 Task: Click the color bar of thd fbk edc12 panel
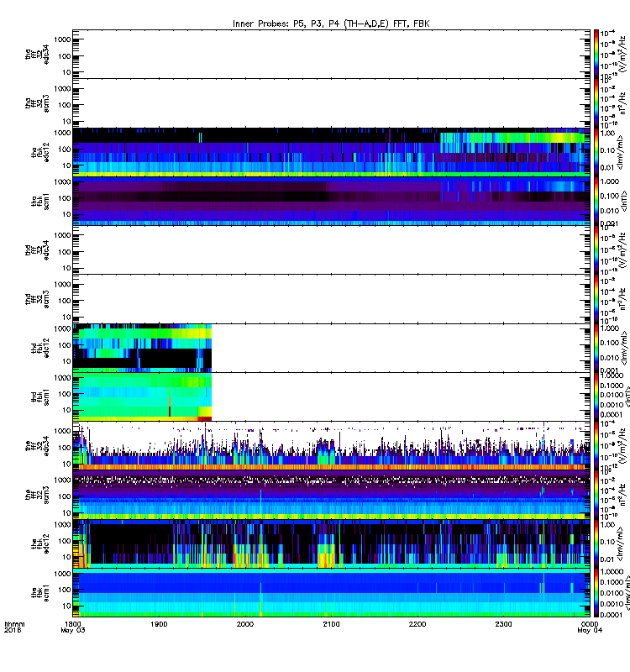tap(596, 348)
